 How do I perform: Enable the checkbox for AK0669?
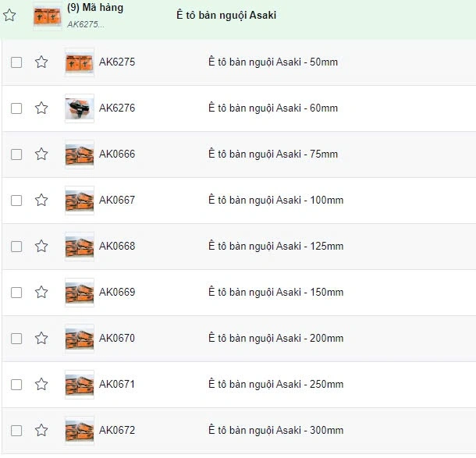tap(16, 293)
